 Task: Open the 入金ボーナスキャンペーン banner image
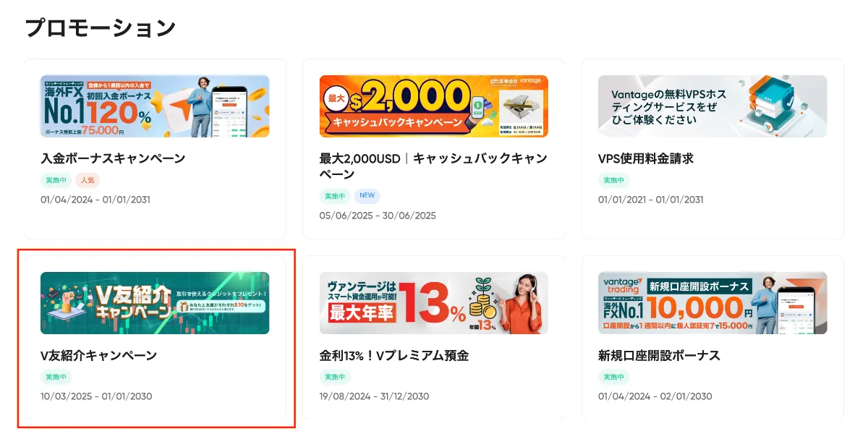click(155, 106)
